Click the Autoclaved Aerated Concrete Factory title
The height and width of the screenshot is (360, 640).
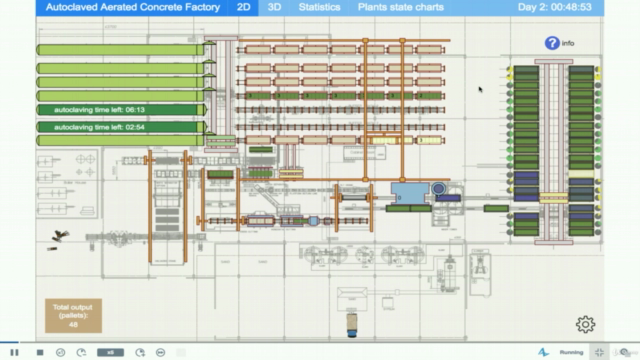pos(133,7)
